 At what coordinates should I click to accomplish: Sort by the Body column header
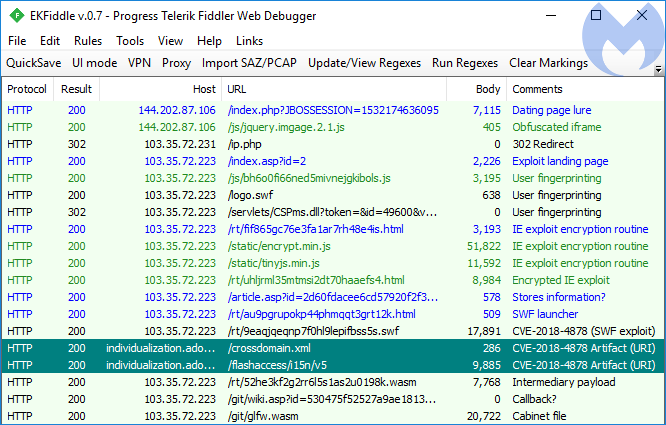coord(476,89)
